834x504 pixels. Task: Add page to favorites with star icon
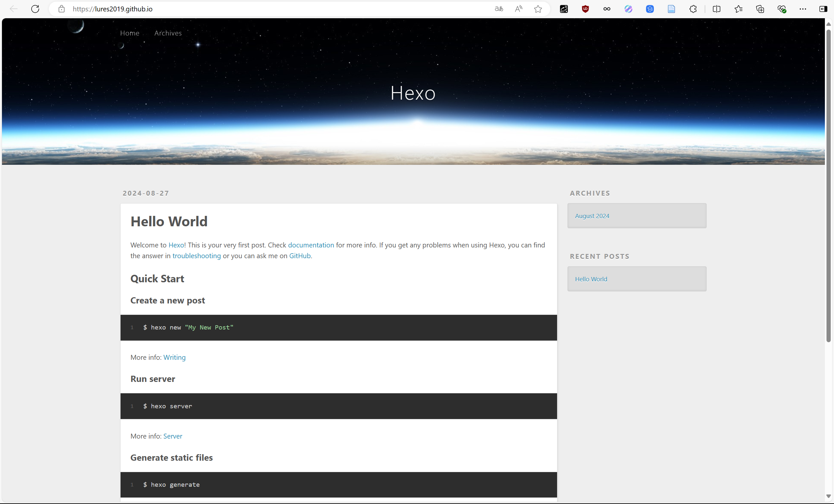pos(538,9)
